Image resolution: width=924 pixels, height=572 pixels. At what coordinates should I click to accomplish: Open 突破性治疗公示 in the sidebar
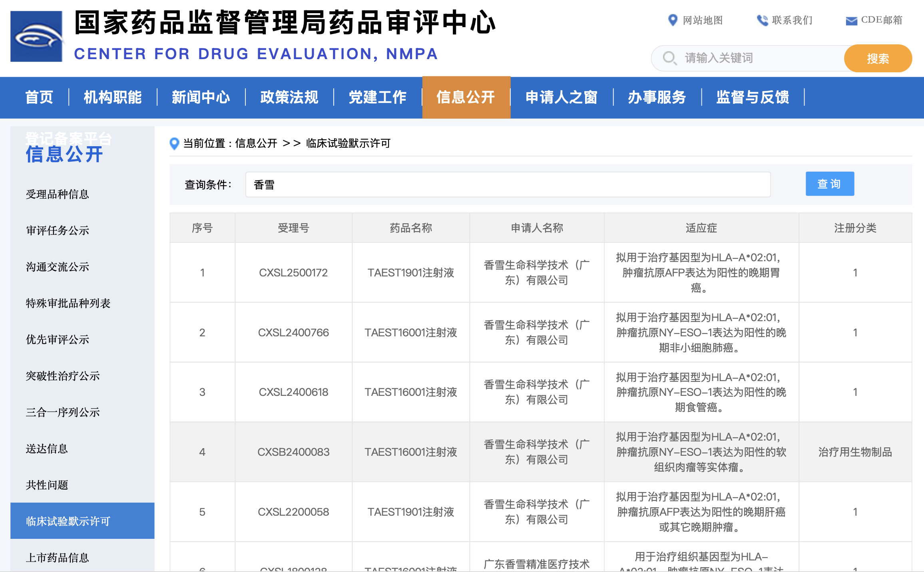coord(63,376)
